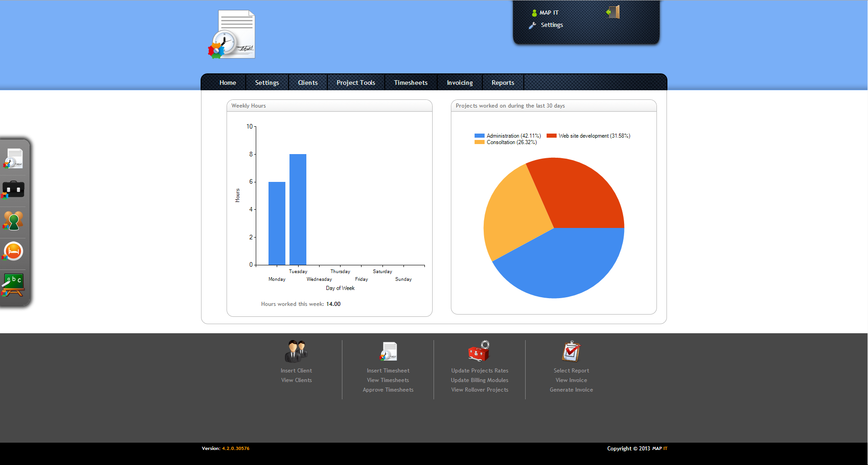Open the Reports menu
The image size is (868, 465).
503,83
